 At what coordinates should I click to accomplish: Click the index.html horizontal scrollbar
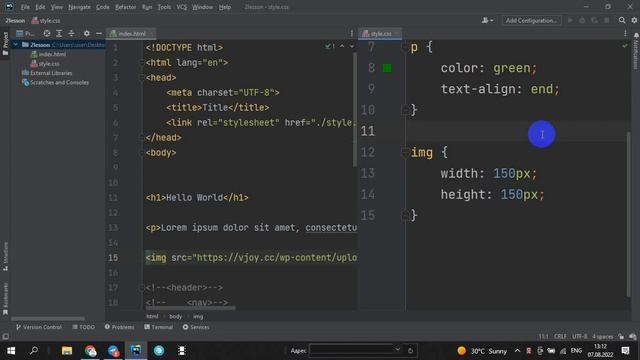[x=190, y=308]
